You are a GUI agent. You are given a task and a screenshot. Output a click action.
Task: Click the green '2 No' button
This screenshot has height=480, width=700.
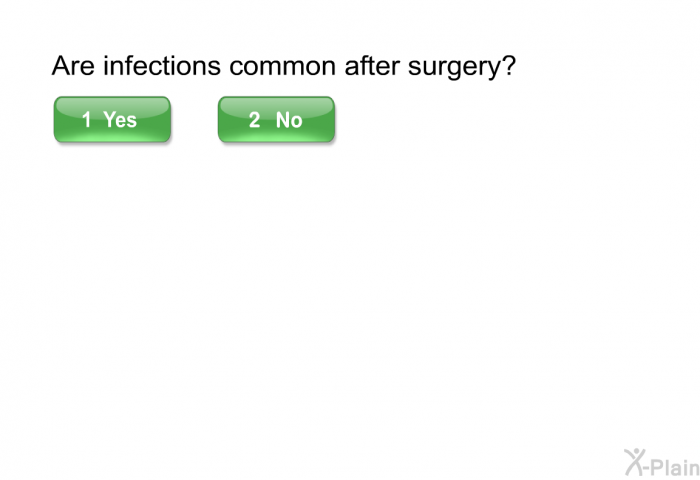276,120
